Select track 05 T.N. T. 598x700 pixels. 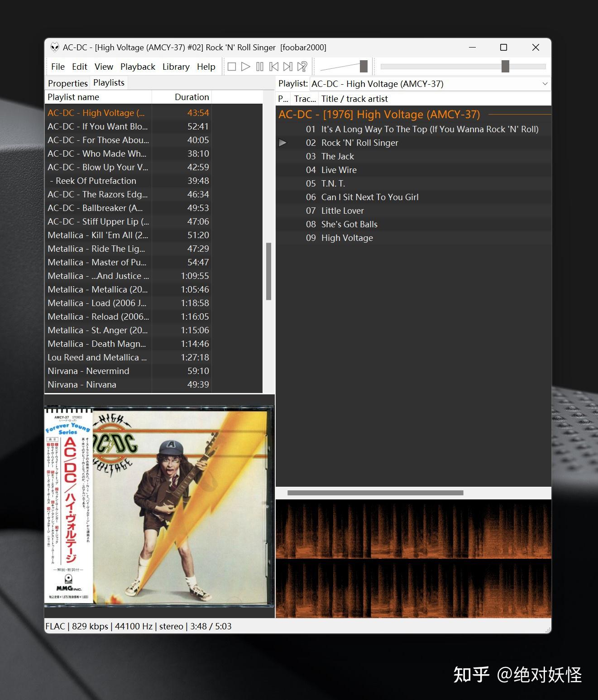coord(413,183)
